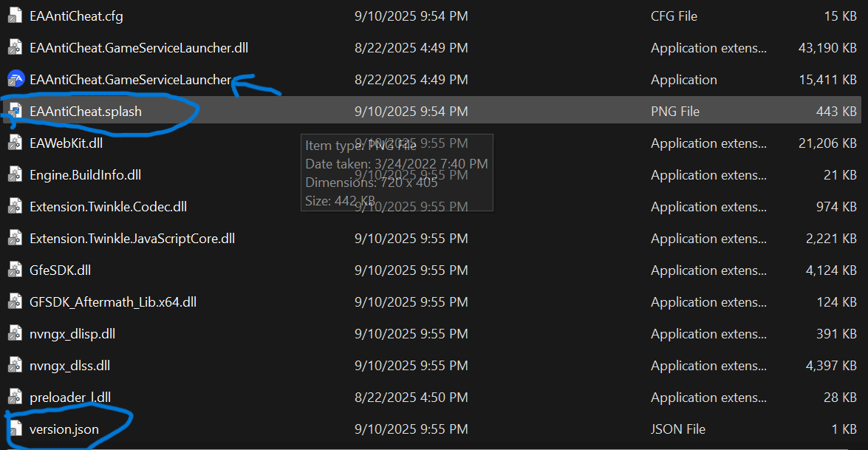Click the GfeSDK.dll file icon
The image size is (868, 450).
16,270
